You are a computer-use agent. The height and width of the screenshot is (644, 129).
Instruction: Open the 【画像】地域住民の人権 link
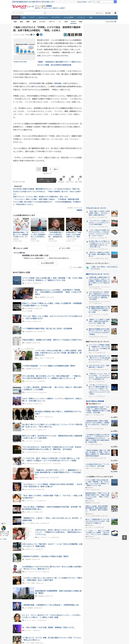click(59, 63)
